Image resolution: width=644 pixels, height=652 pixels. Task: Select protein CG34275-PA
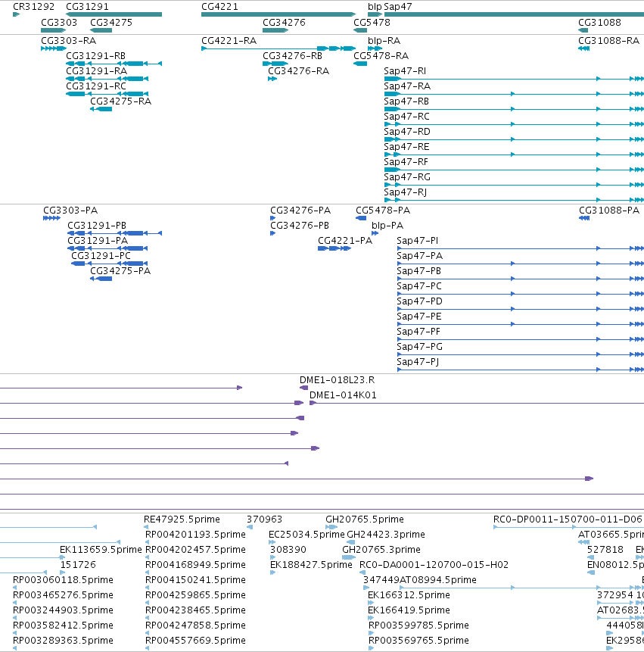click(x=120, y=271)
